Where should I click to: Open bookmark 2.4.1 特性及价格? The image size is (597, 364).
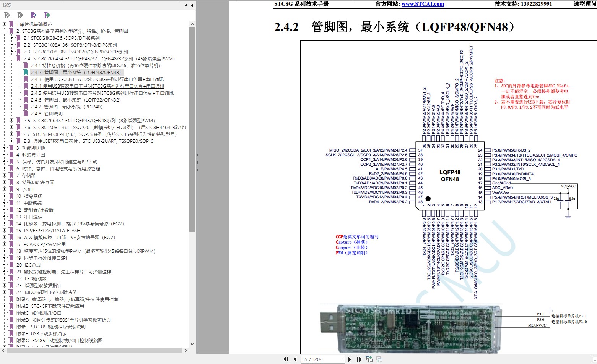(96, 65)
